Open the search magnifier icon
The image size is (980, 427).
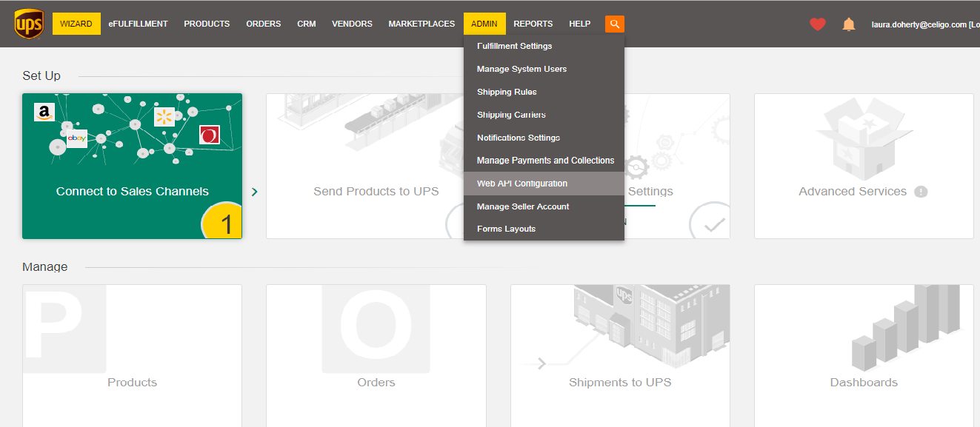pyautogui.click(x=614, y=24)
